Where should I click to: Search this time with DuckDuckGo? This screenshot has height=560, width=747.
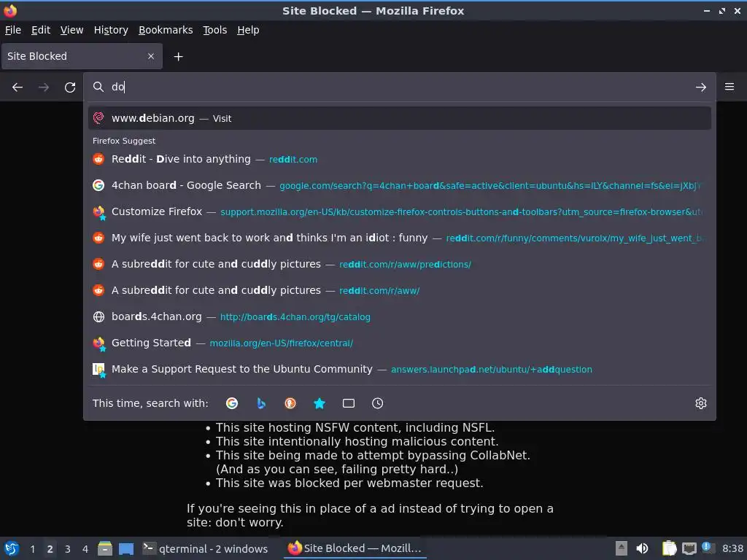[290, 403]
